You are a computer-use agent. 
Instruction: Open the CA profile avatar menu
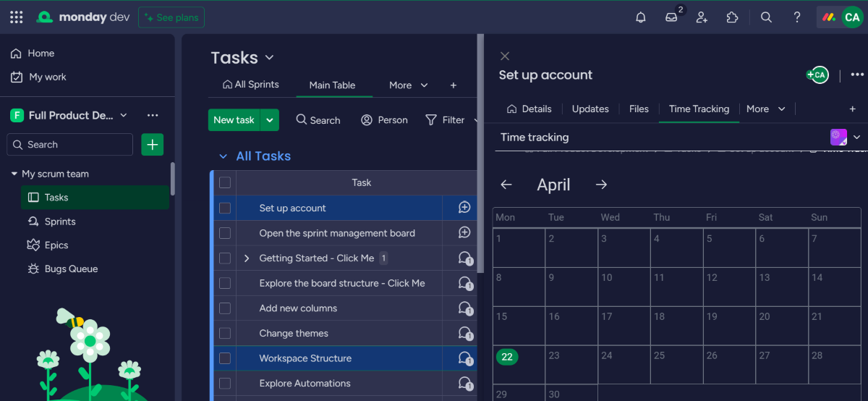(851, 17)
